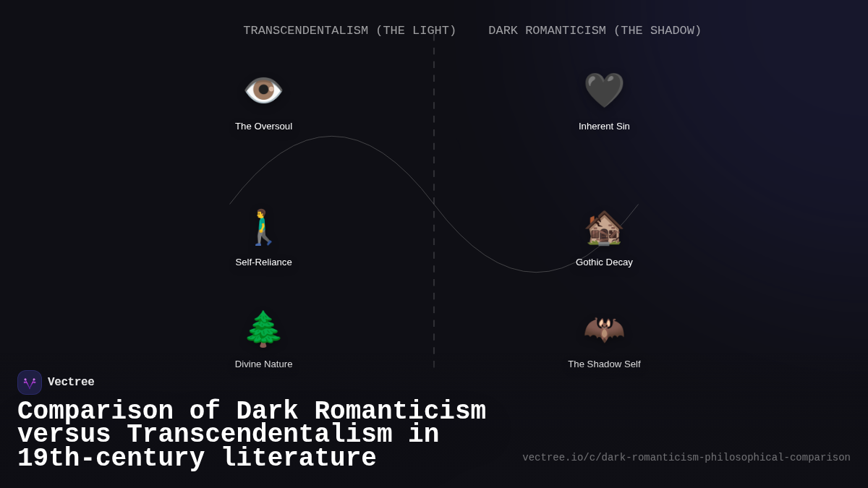Toggle the Oversoul label visibility

click(x=263, y=126)
